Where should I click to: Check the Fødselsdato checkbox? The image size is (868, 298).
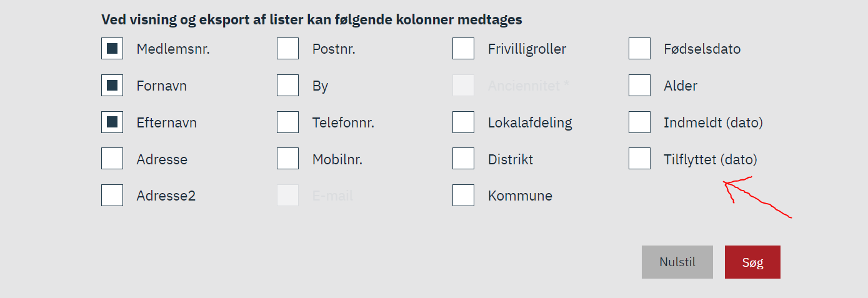(x=639, y=49)
